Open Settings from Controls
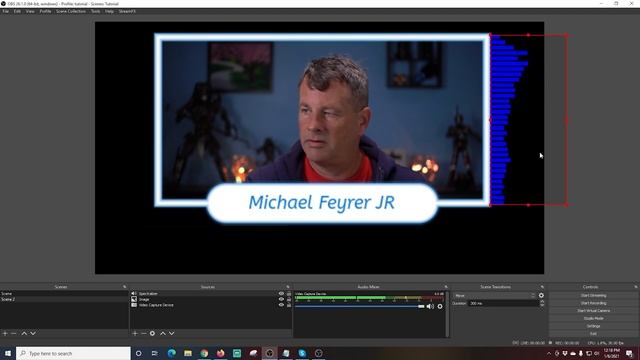 coord(593,326)
